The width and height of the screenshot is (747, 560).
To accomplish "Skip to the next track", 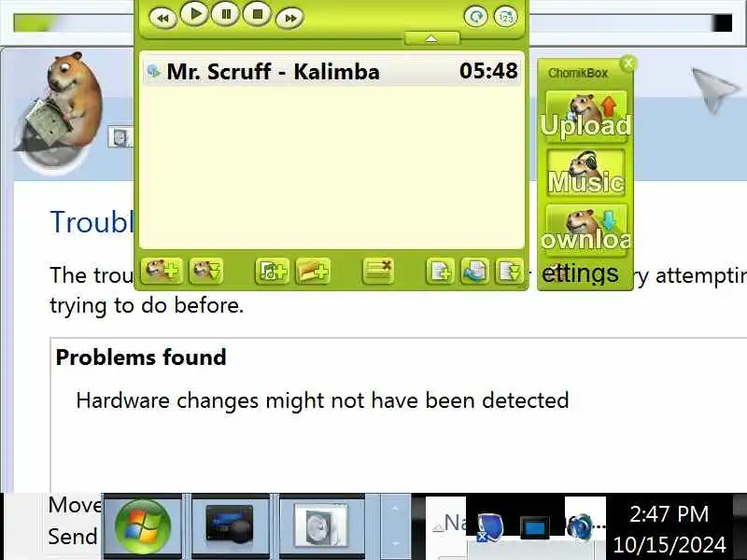I will tap(289, 19).
